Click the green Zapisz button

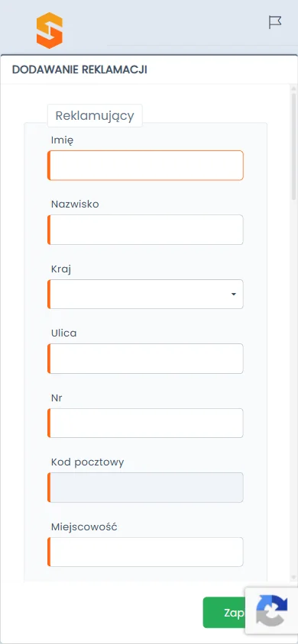[224, 613]
